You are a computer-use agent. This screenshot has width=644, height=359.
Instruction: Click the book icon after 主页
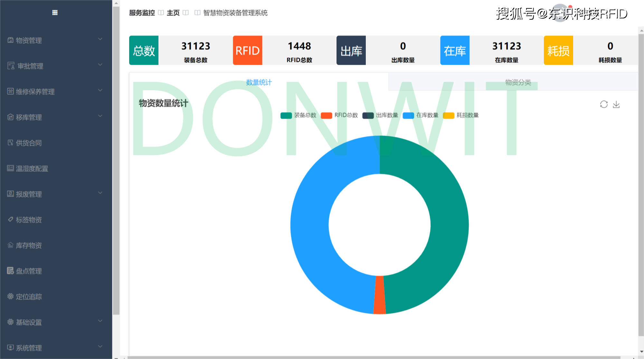click(x=186, y=13)
